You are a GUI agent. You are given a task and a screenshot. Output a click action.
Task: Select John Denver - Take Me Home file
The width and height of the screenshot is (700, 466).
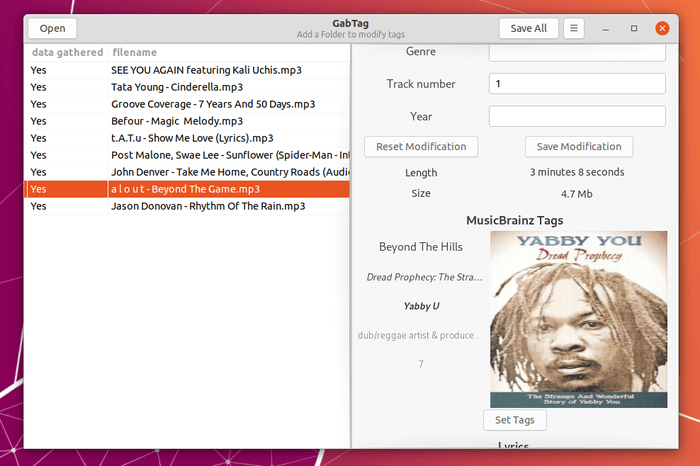click(x=187, y=172)
